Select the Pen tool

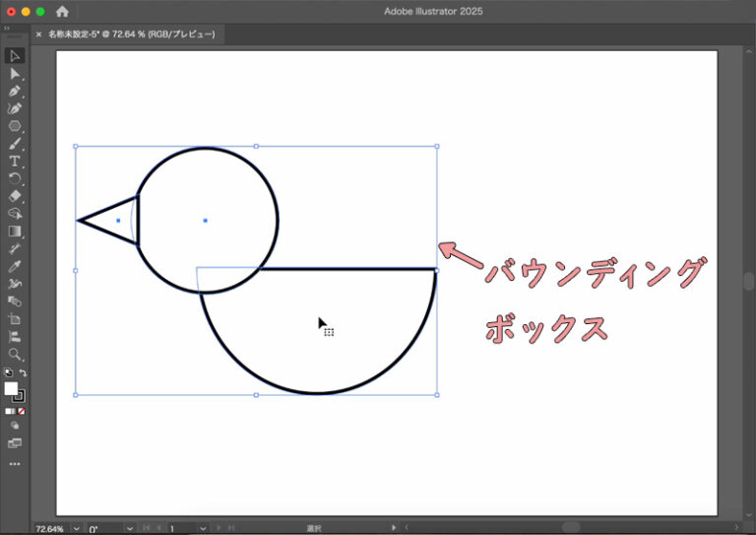coord(15,91)
